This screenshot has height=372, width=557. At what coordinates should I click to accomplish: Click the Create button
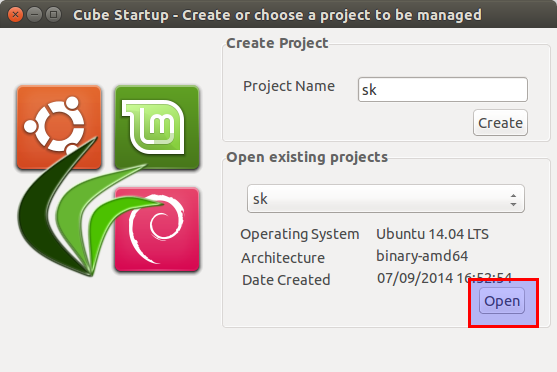500,123
